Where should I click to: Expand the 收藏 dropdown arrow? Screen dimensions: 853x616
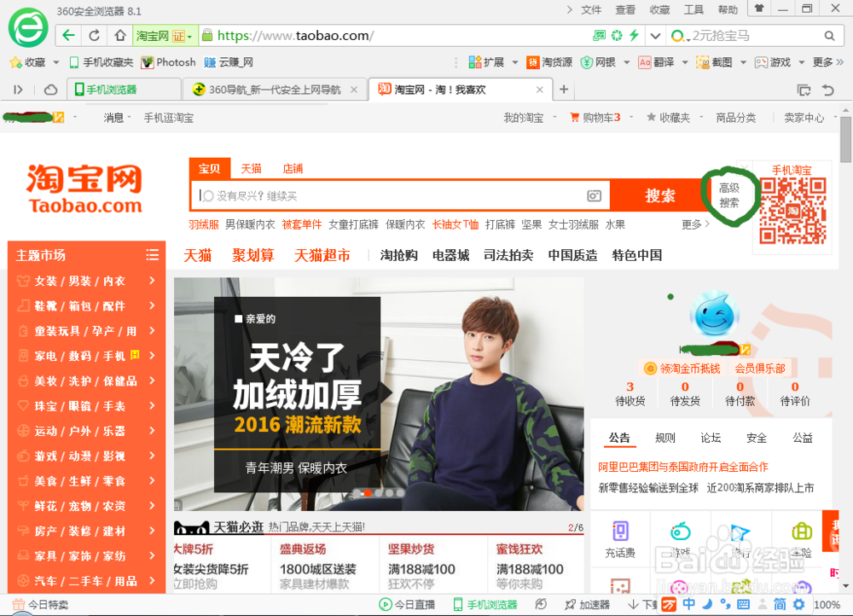pyautogui.click(x=56, y=62)
